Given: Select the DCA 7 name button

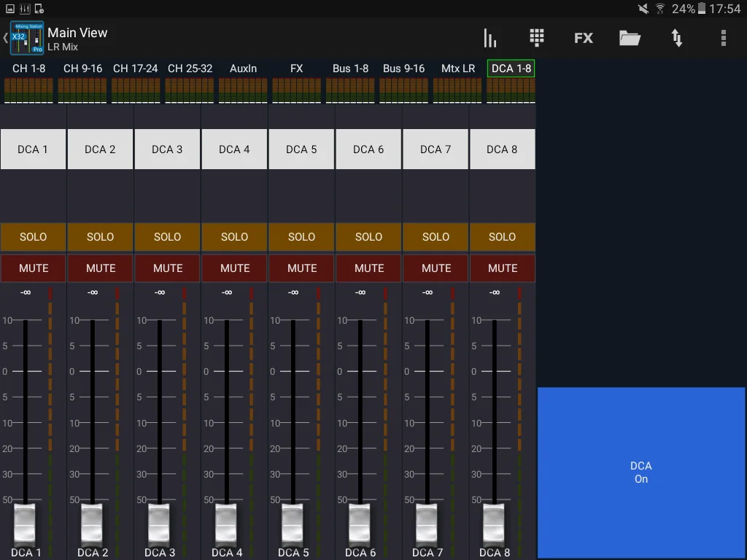Looking at the screenshot, I should point(436,149).
